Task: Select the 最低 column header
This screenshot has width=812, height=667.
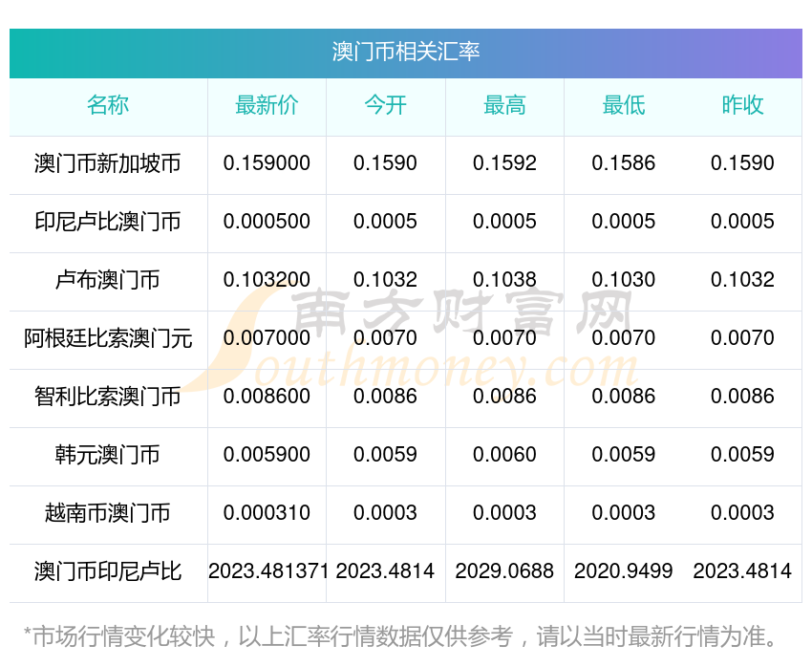Action: [624, 105]
